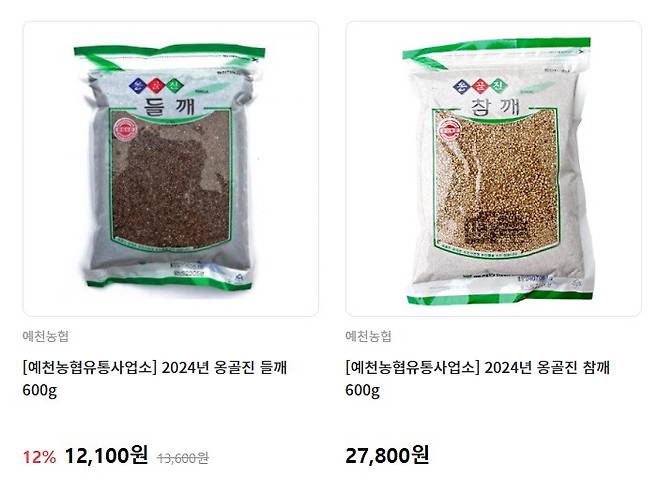658x492 pixels.
Task: Click [예천농협유통사업소] in the 들깨 listing
Action: coord(89,367)
